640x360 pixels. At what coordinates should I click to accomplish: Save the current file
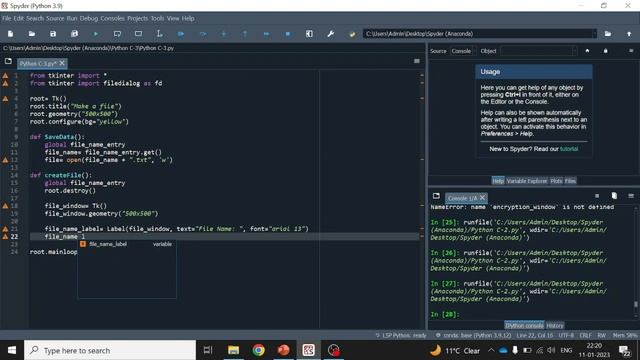click(x=53, y=34)
